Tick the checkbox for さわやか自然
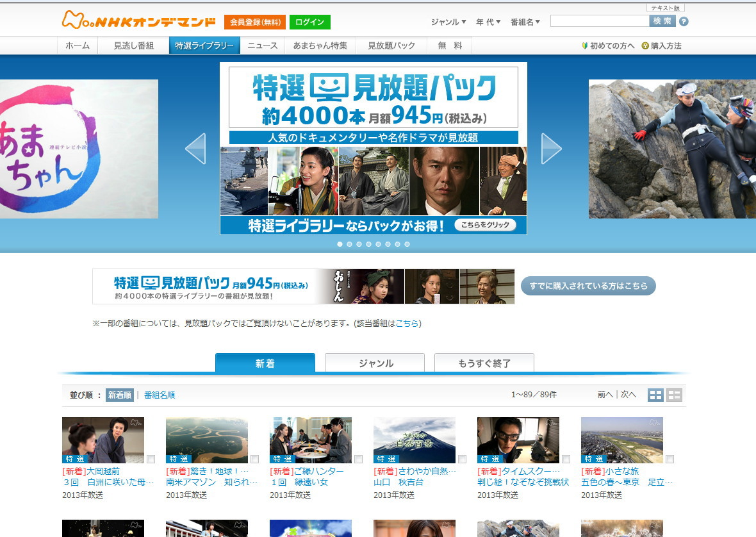 tap(462, 459)
